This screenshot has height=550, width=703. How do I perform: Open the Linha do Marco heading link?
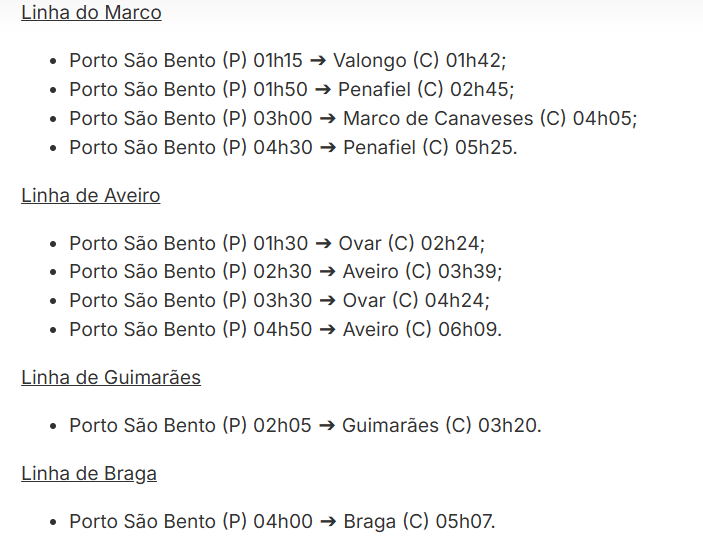91,13
